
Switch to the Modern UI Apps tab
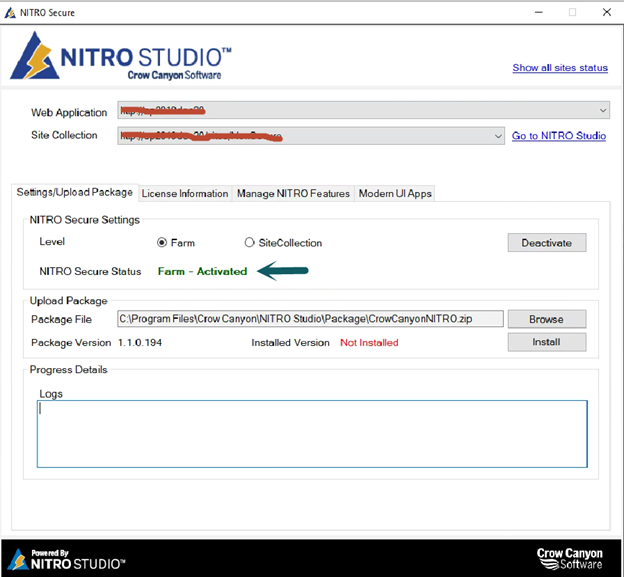(395, 194)
